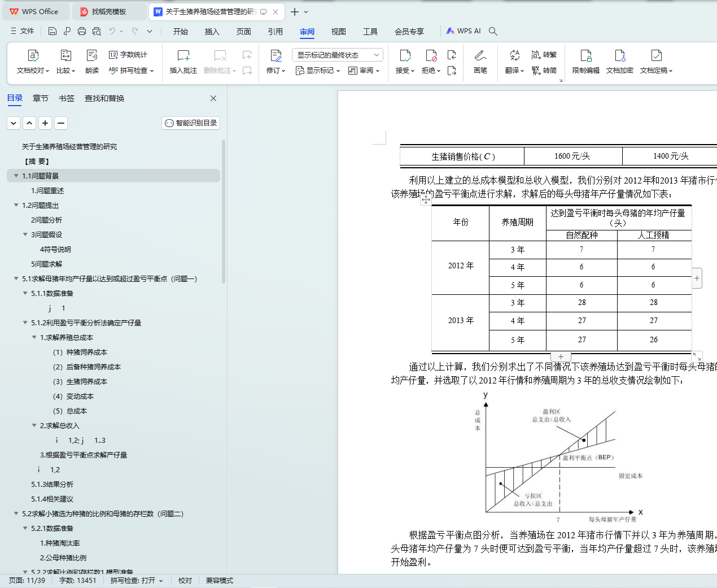Switch to the 章节 panel tab
This screenshot has width=717, height=588.
pyautogui.click(x=41, y=98)
